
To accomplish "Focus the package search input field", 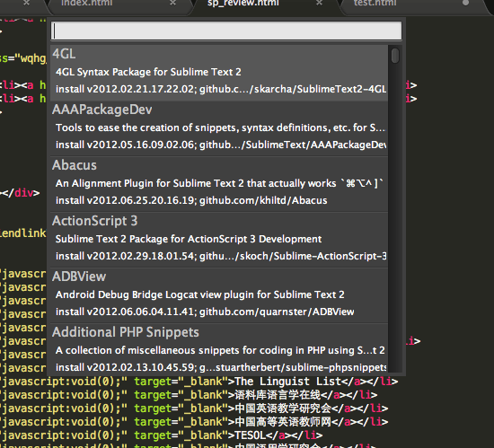I will point(226,31).
